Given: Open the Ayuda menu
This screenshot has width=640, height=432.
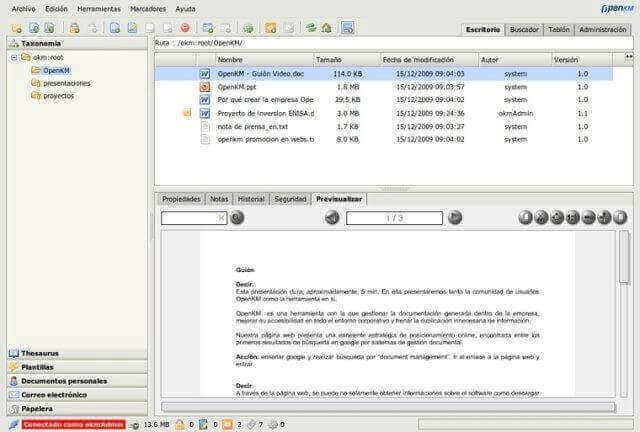Looking at the screenshot, I should coord(185,9).
